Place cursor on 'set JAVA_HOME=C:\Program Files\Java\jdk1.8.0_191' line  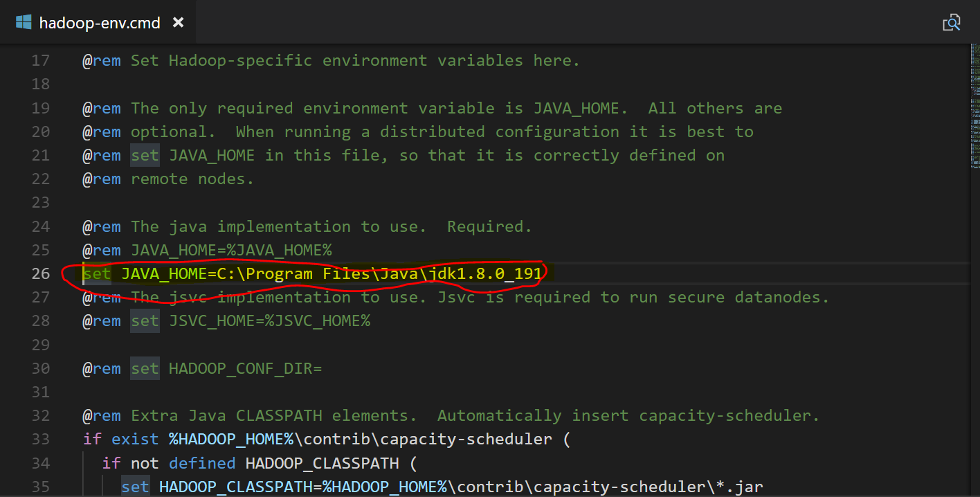[312, 273]
